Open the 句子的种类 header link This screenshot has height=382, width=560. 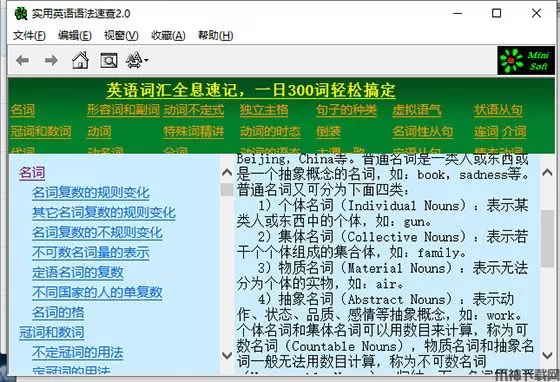click(346, 110)
